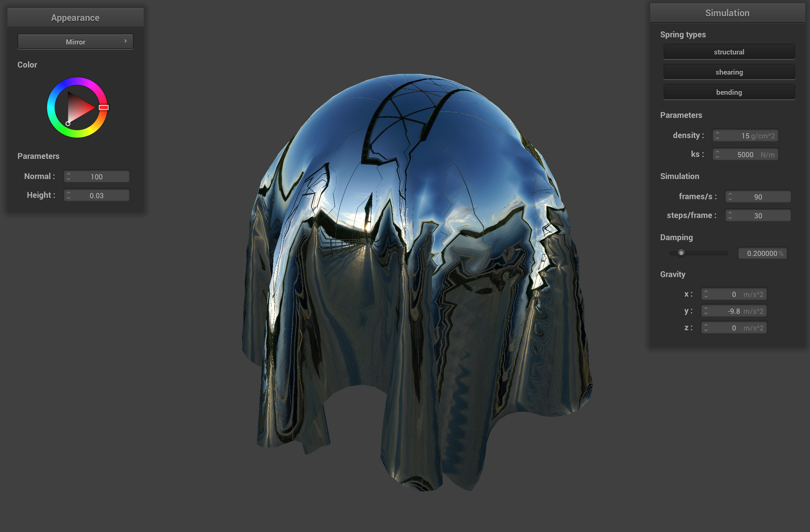Viewport: 810px width, 532px height.
Task: Click the Normal field stepper arrows
Action: point(69,176)
